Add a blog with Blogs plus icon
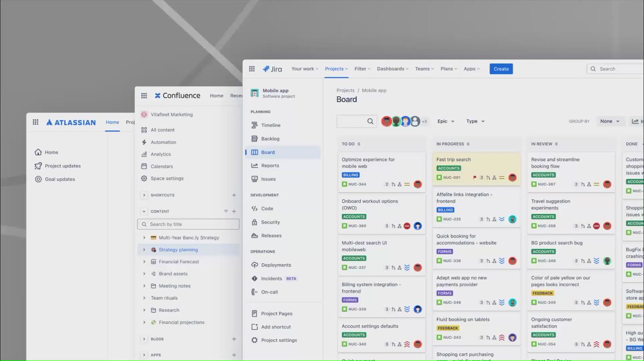 click(234, 339)
